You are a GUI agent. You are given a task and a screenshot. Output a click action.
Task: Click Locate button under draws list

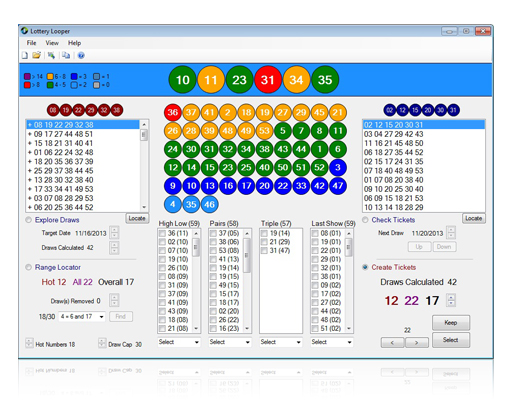[137, 218]
